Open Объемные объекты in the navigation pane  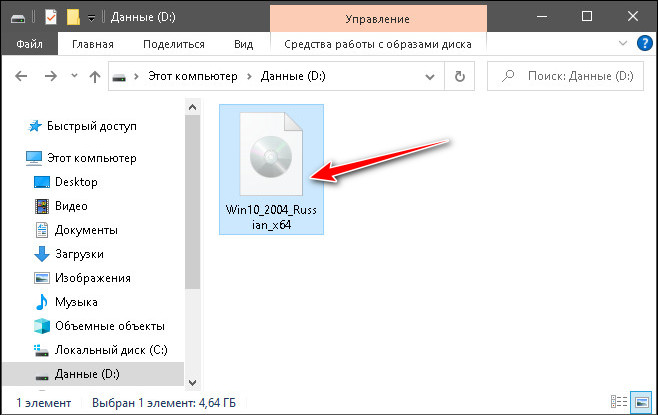110,326
